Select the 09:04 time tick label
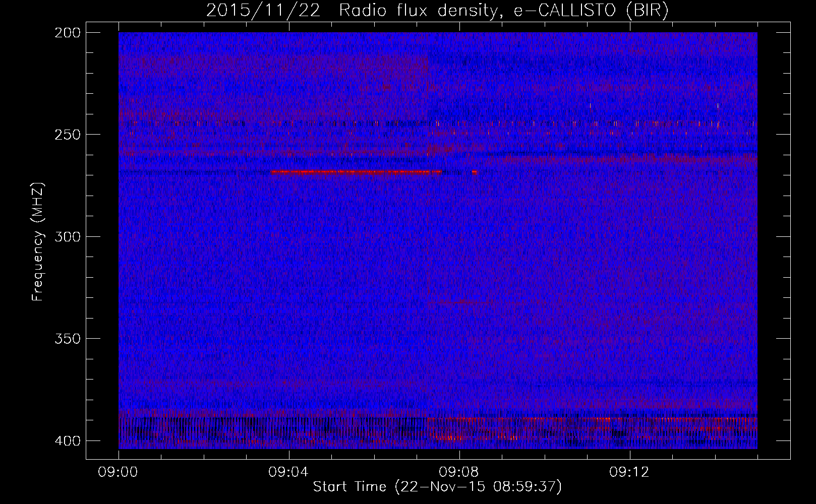The height and width of the screenshot is (504, 816). point(288,472)
